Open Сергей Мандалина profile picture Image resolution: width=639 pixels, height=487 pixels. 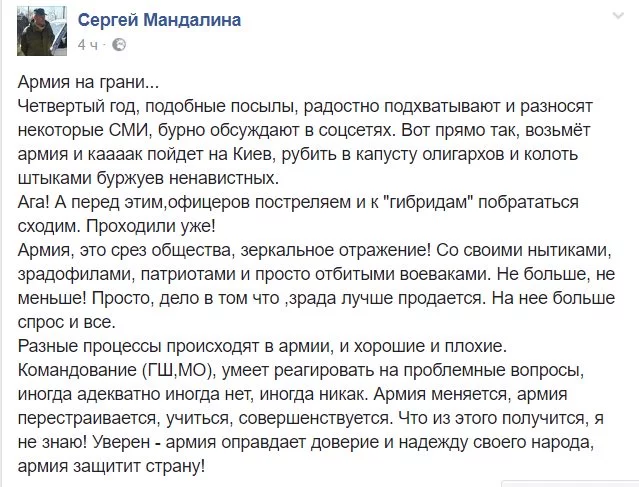pos(42,31)
